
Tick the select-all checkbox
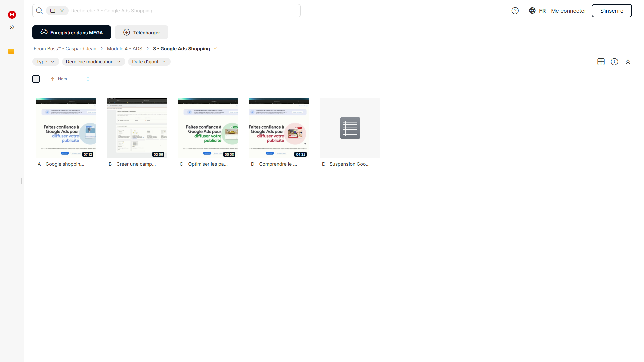[x=36, y=79]
